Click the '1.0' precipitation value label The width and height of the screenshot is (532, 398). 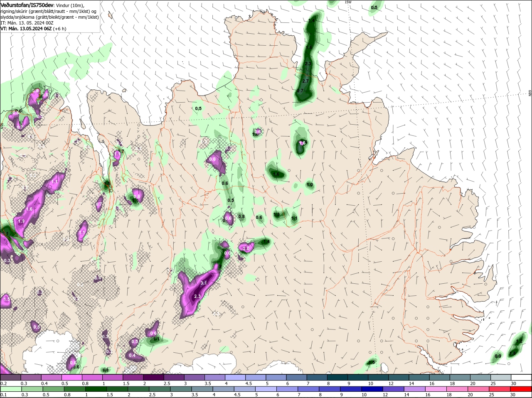(x=310, y=184)
